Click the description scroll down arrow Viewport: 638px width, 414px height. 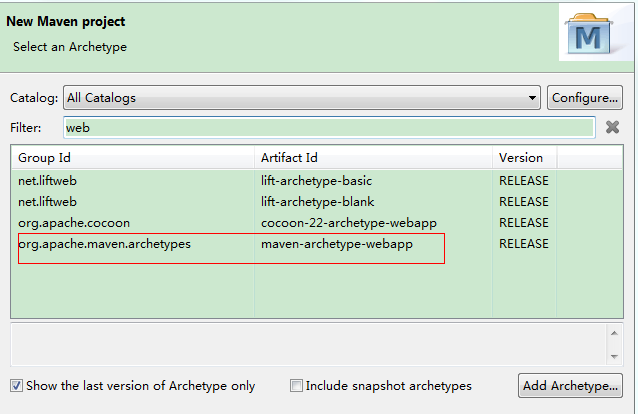point(614,357)
